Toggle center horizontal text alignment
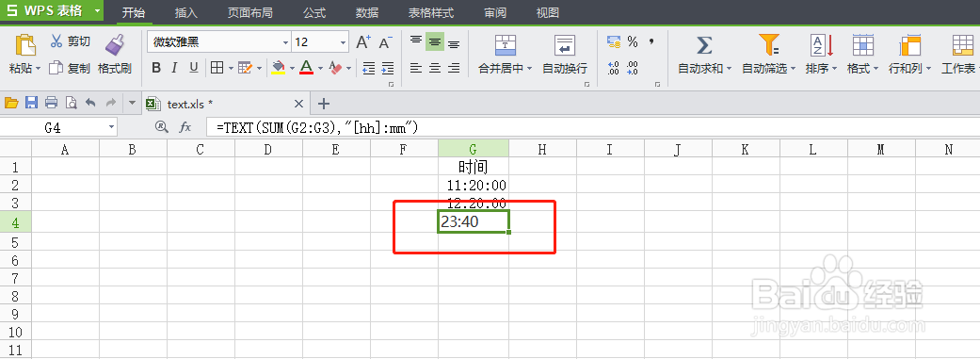980x359 pixels. pyautogui.click(x=434, y=68)
